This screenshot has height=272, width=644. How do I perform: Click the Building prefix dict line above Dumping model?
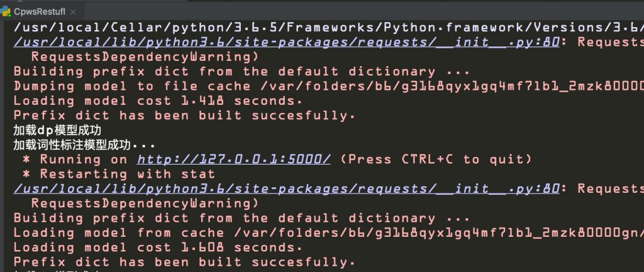(241, 72)
